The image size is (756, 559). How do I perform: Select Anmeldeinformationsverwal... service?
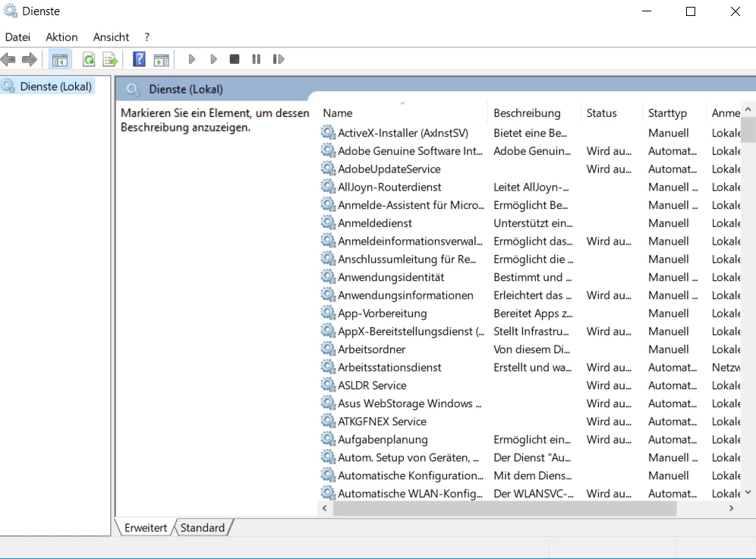[410, 242]
